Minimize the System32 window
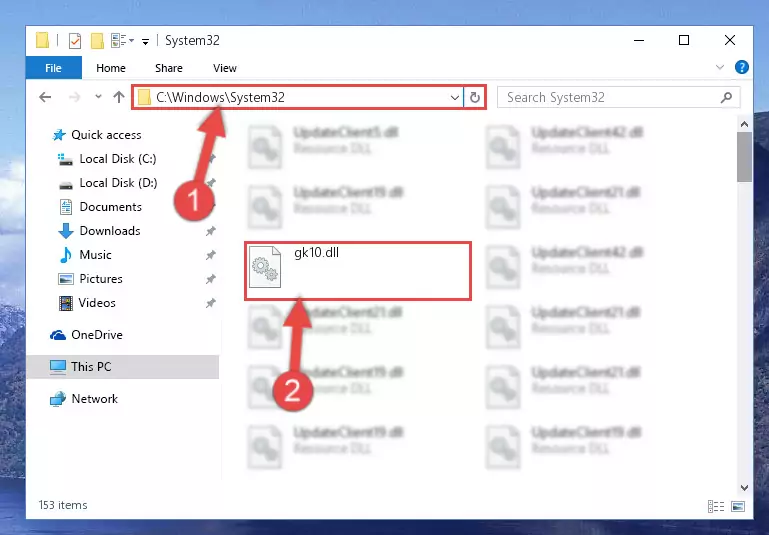This screenshot has height=535, width=769. (x=639, y=40)
